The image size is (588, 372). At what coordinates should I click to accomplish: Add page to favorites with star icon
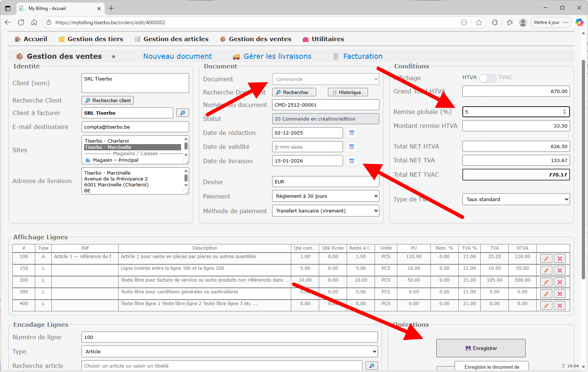pos(479,22)
